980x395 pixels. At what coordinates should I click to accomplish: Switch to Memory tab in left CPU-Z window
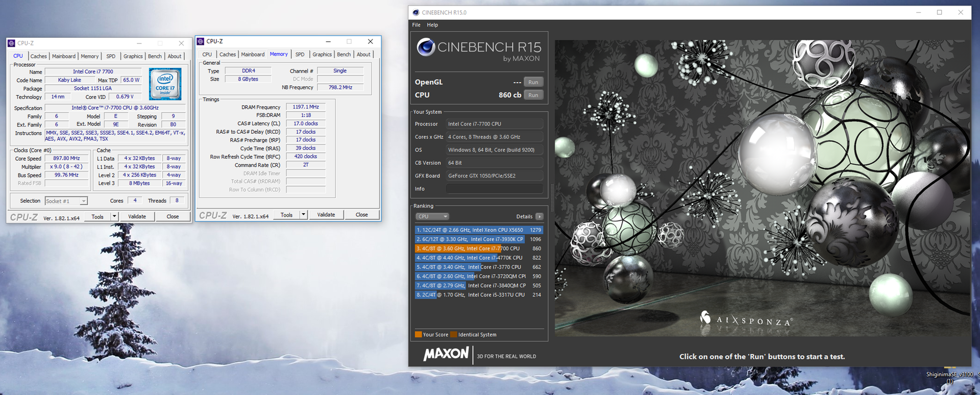[90, 56]
